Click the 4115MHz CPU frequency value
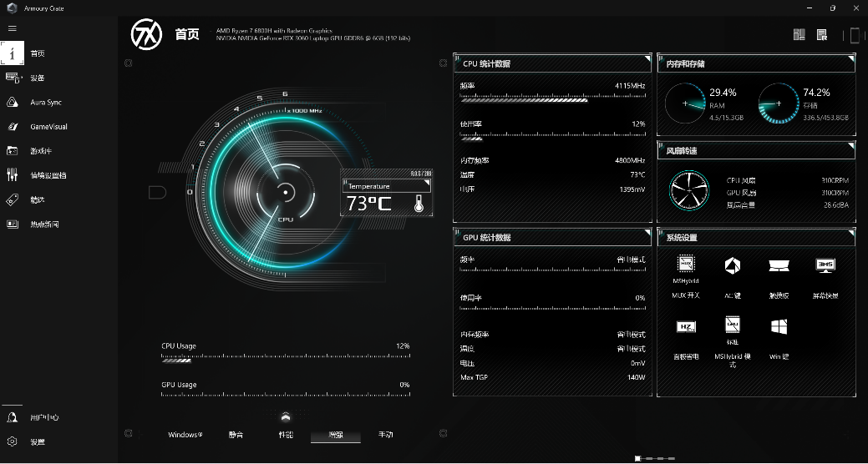This screenshot has width=868, height=464. pyautogui.click(x=630, y=86)
